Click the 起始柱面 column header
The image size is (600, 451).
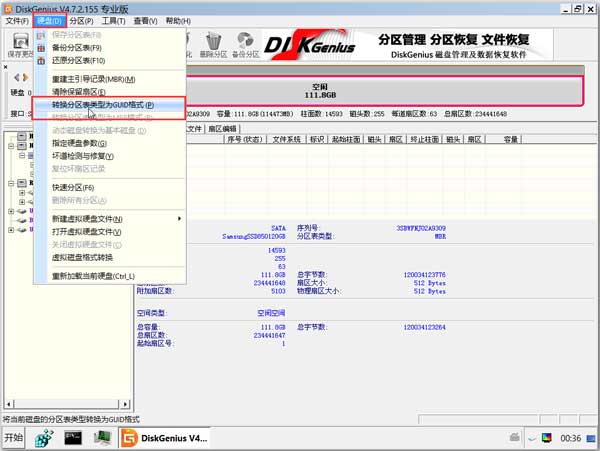(x=346, y=139)
